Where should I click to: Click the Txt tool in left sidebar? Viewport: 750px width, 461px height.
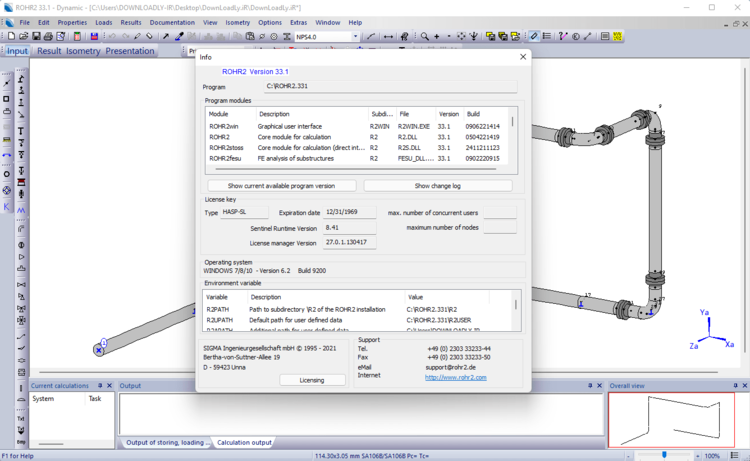20,419
